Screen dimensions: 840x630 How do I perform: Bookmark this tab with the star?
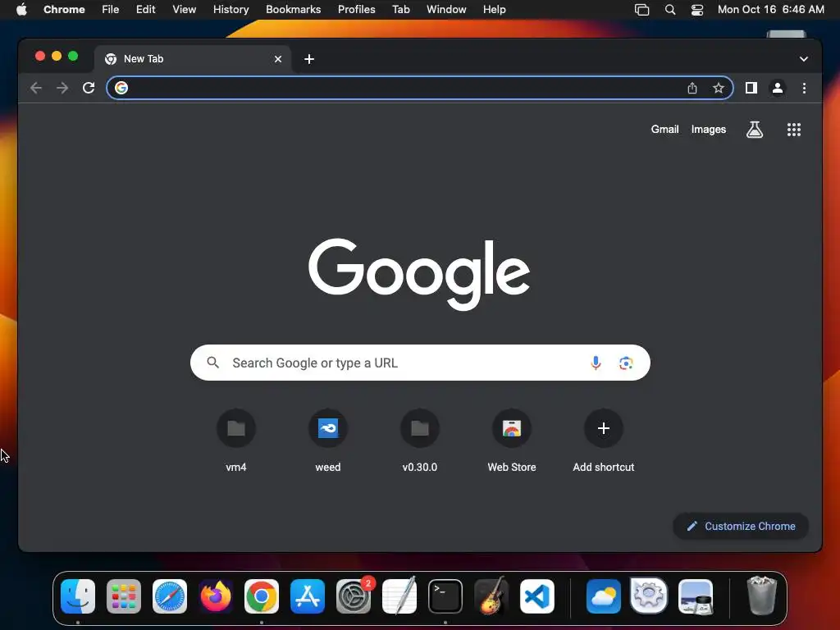(719, 88)
